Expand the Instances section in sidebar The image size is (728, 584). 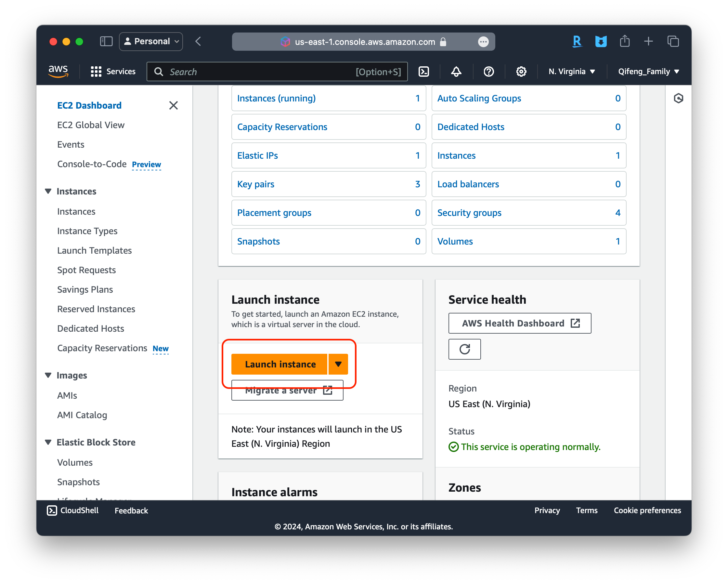click(49, 191)
